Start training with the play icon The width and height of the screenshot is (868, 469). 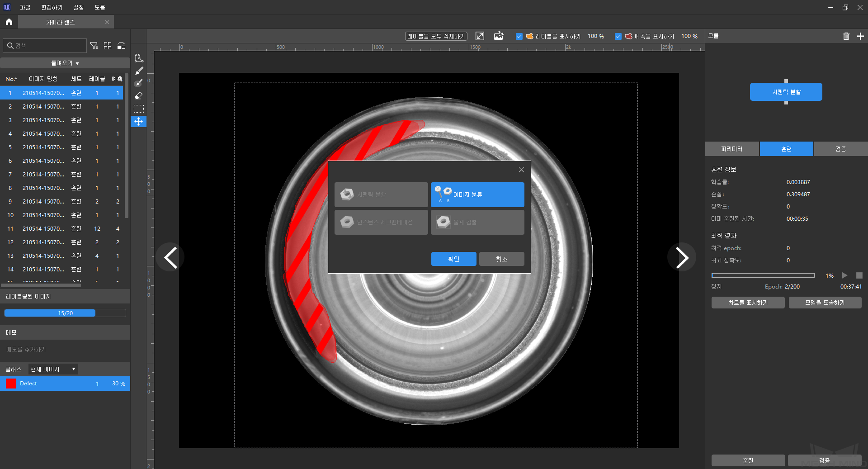pos(844,275)
